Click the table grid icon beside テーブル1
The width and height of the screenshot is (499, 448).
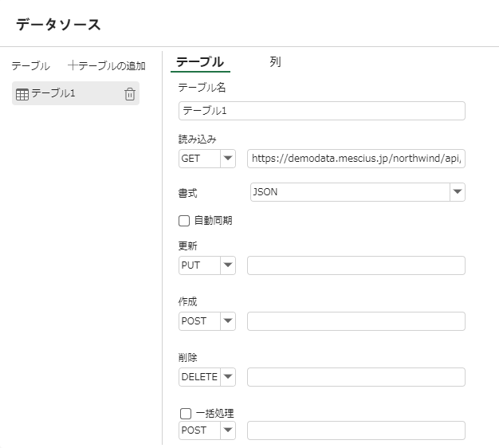click(22, 94)
